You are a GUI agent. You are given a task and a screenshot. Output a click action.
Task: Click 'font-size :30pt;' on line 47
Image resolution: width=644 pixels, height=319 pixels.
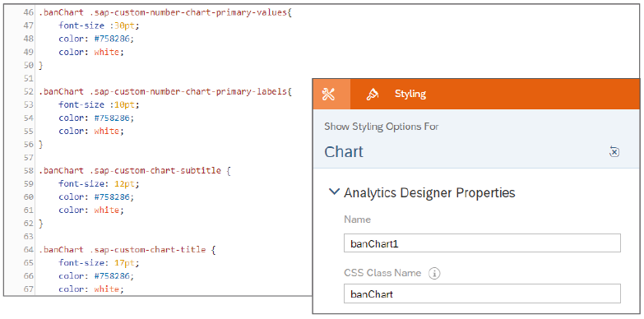click(x=99, y=25)
